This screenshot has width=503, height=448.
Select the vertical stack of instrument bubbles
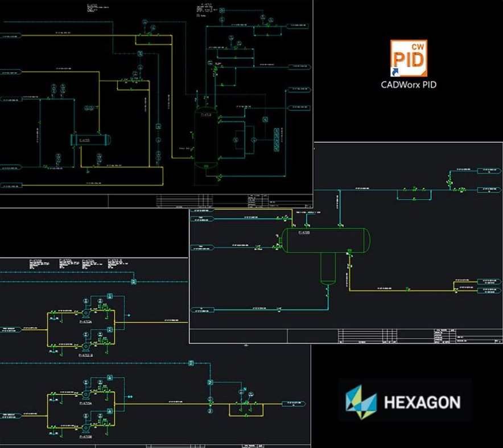[277, 139]
